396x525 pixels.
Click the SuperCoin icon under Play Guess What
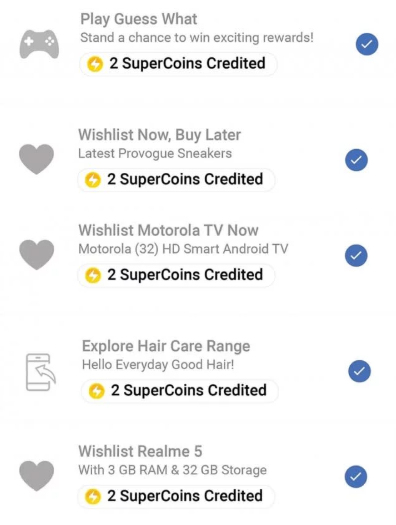[95, 64]
